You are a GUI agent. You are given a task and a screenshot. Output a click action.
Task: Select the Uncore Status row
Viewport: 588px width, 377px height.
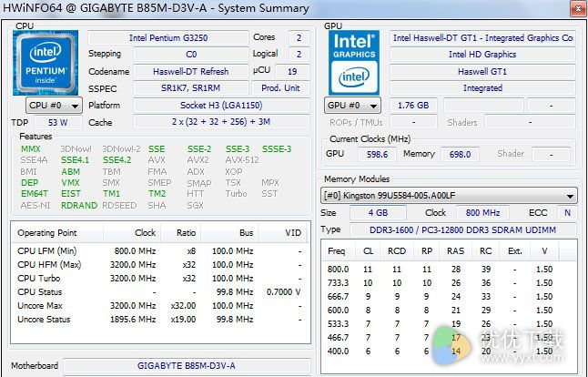click(160, 320)
